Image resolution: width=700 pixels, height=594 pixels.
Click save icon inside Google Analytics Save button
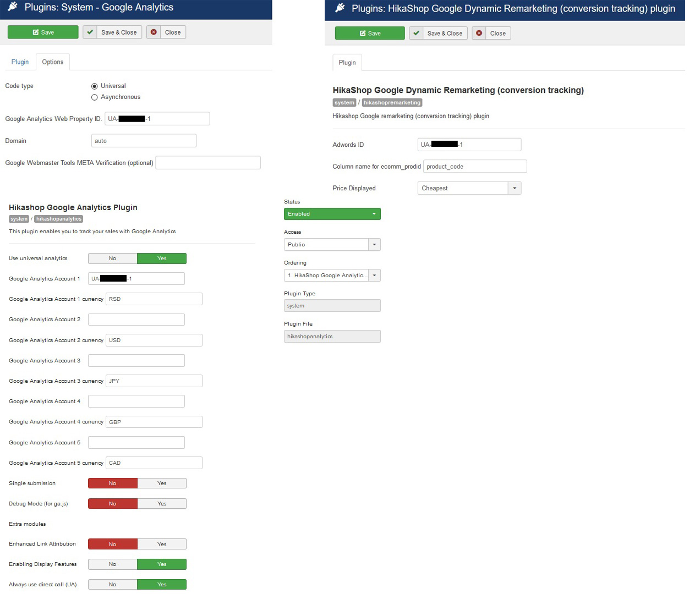coord(36,32)
